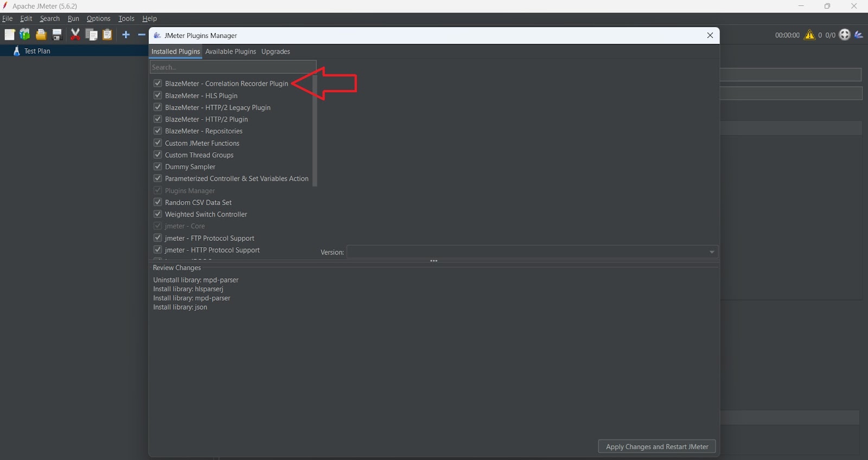This screenshot has width=868, height=460.
Task: Select the Test Plan tree node
Action: tap(37, 51)
